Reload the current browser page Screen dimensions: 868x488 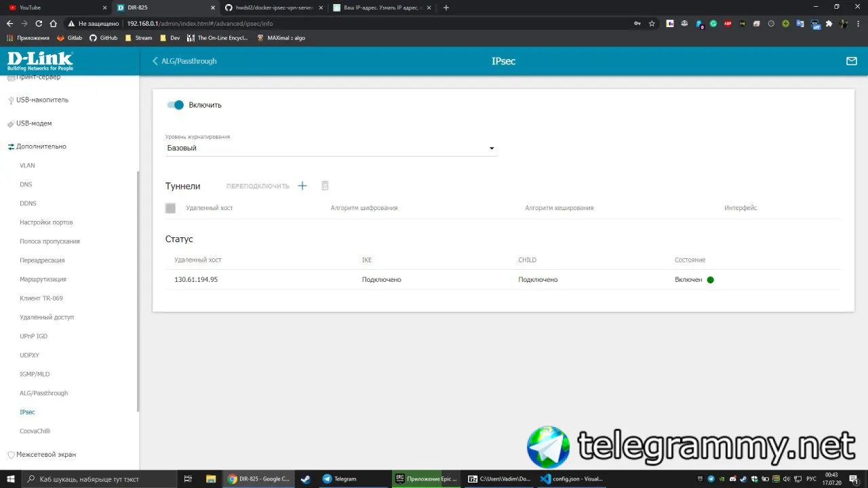tap(39, 23)
